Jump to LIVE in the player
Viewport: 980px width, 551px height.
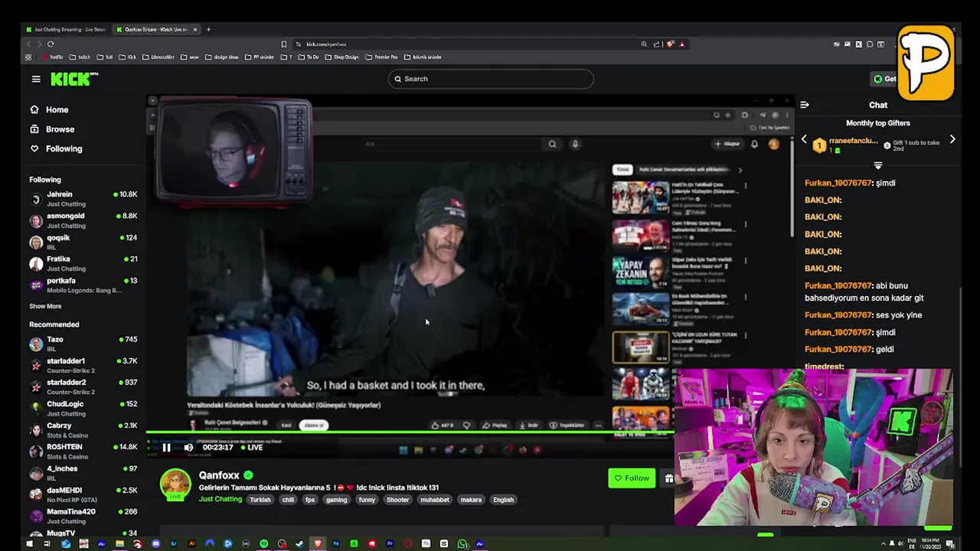coord(251,448)
